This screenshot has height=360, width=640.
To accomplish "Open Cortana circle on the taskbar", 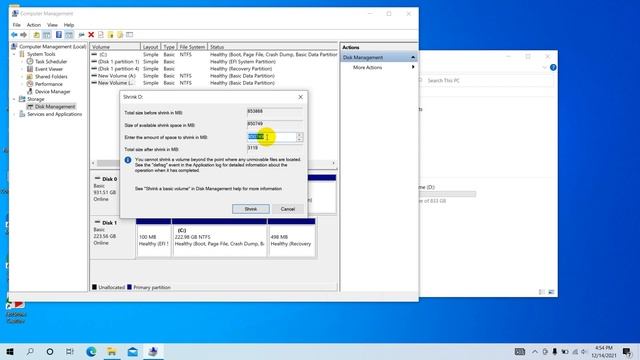I will (50, 351).
